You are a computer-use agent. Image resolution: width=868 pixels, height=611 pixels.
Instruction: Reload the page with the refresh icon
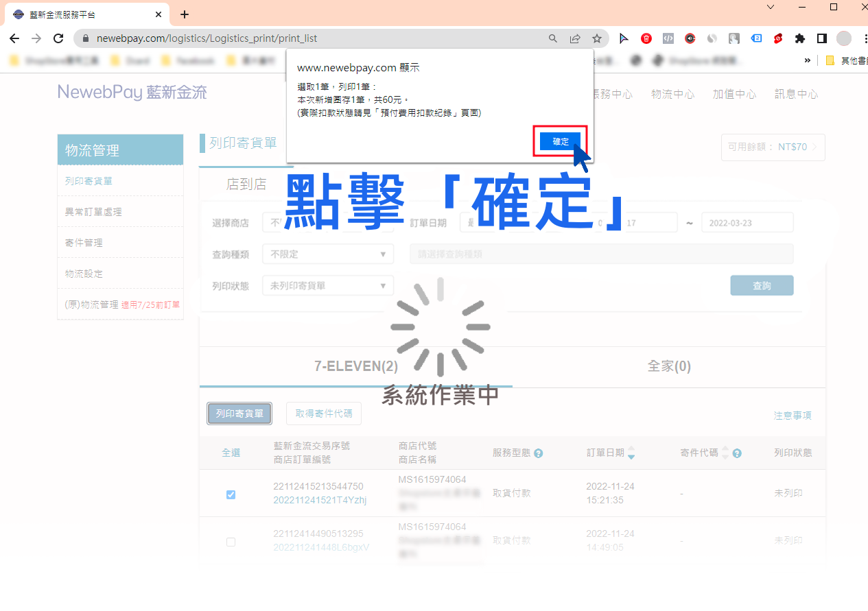pos(58,38)
